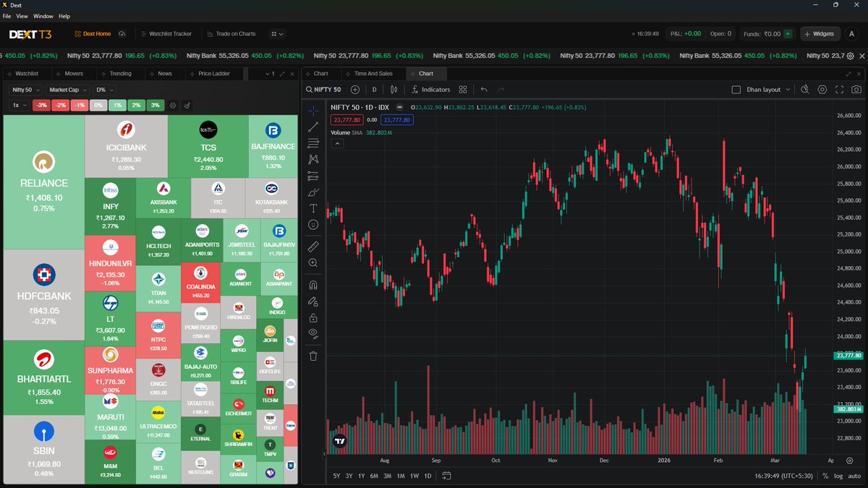Open the indicator templates grid icon

point(463,90)
